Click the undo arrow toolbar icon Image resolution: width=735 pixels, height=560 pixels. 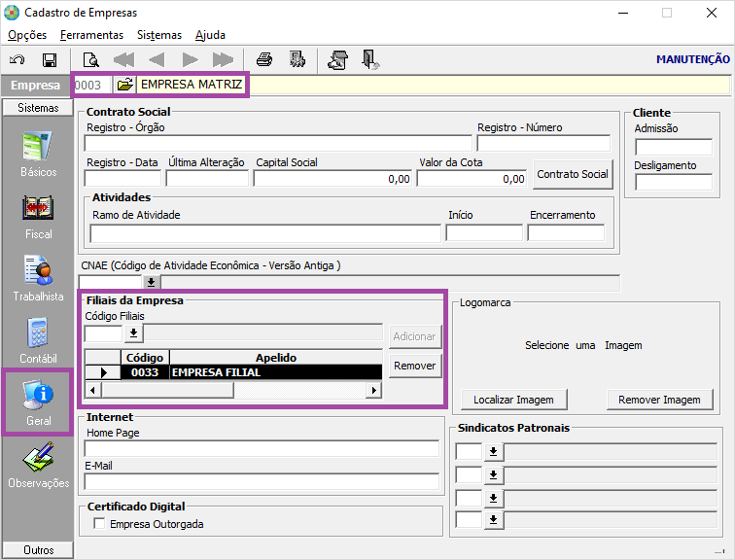17,60
